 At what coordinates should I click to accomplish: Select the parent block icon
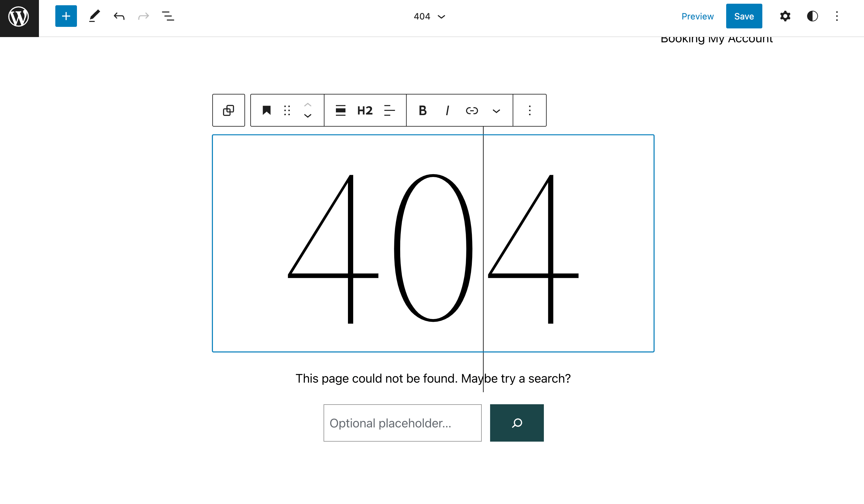pos(228,110)
